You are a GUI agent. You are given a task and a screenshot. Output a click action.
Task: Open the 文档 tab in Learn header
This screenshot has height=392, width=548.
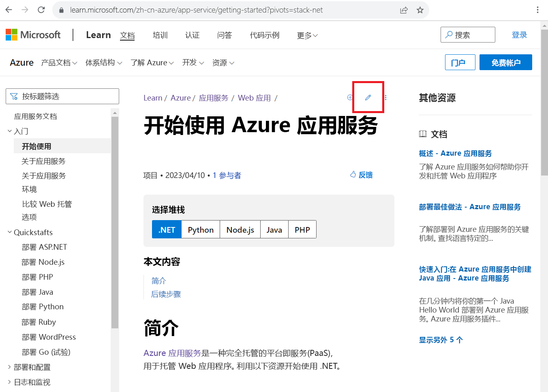pyautogui.click(x=127, y=36)
